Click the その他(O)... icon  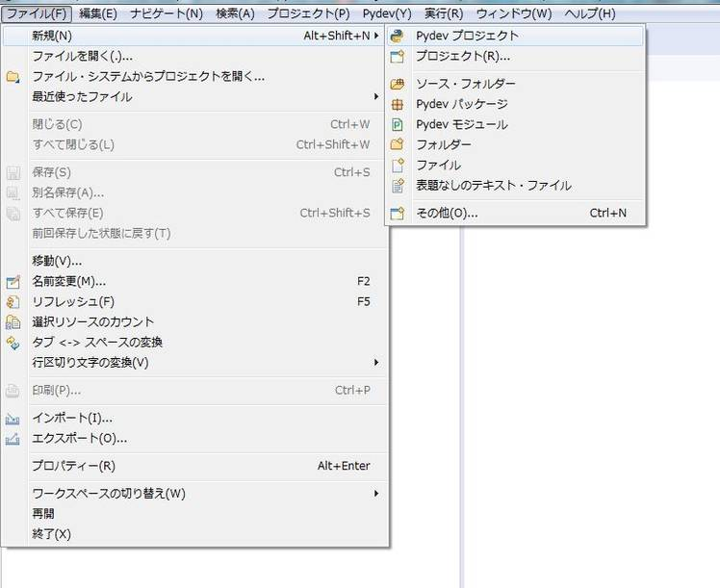[398, 214]
